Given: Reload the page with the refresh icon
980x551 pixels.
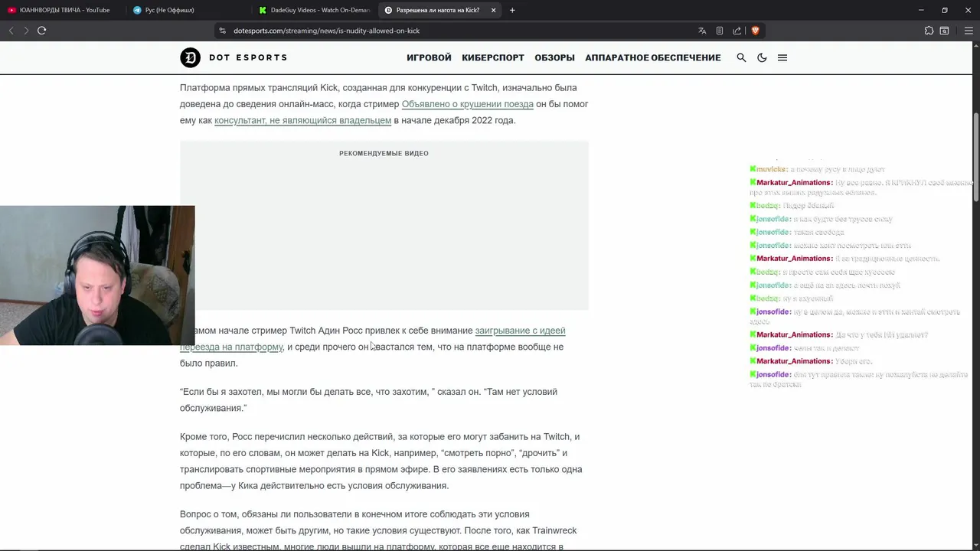Looking at the screenshot, I should 41,31.
